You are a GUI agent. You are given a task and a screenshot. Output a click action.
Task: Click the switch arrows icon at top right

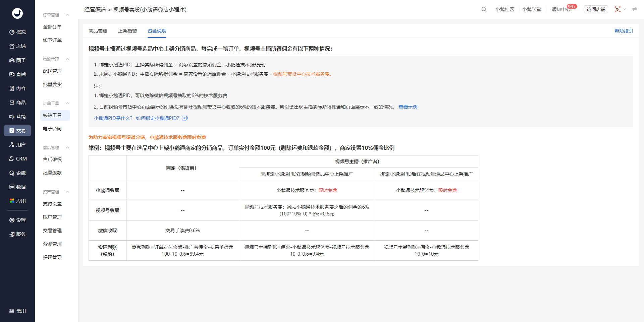(x=635, y=9)
